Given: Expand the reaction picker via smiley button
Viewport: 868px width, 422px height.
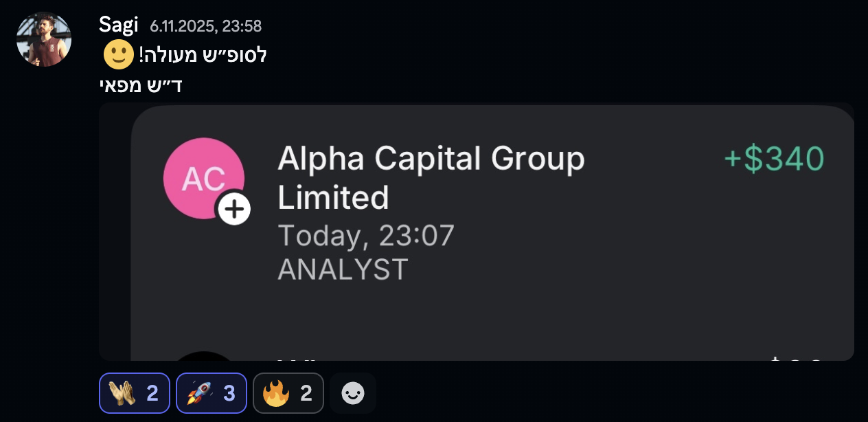Looking at the screenshot, I should [353, 393].
